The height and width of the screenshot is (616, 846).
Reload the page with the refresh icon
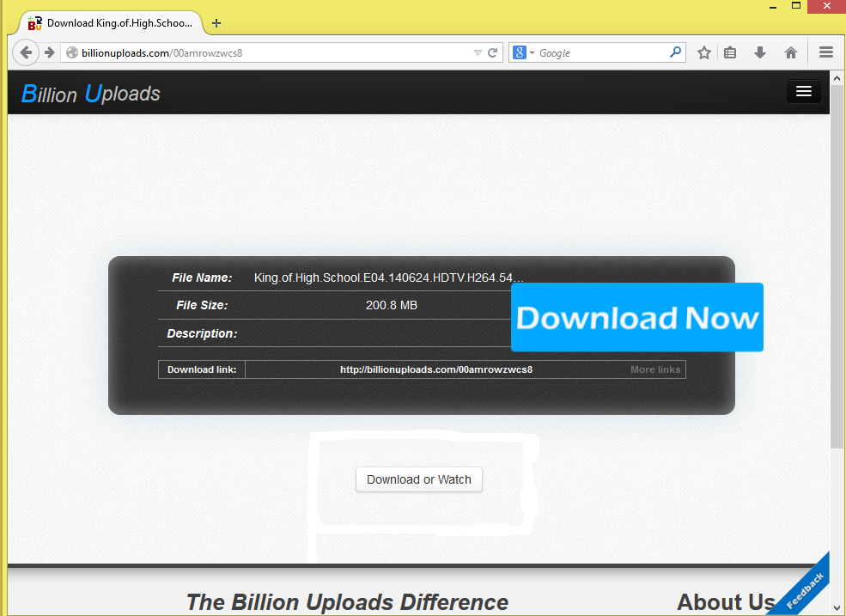tap(493, 52)
